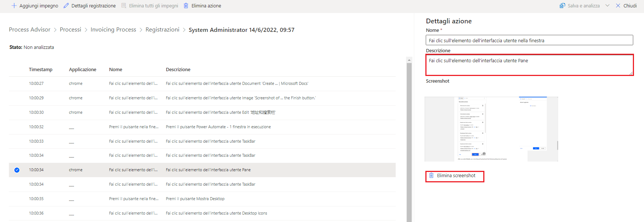This screenshot has height=222, width=644.
Task: Open Process Advisor breadcrumb
Action: pos(30,30)
